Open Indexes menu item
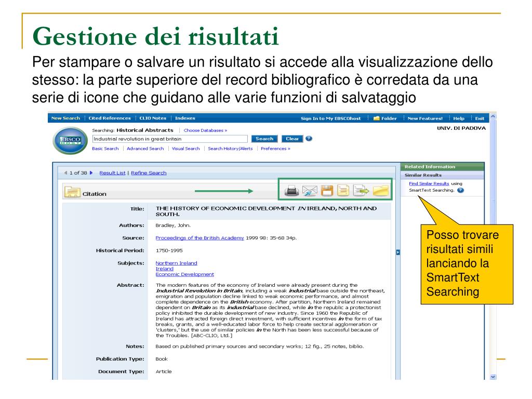Screen dimensions: 532x399 coord(185,118)
